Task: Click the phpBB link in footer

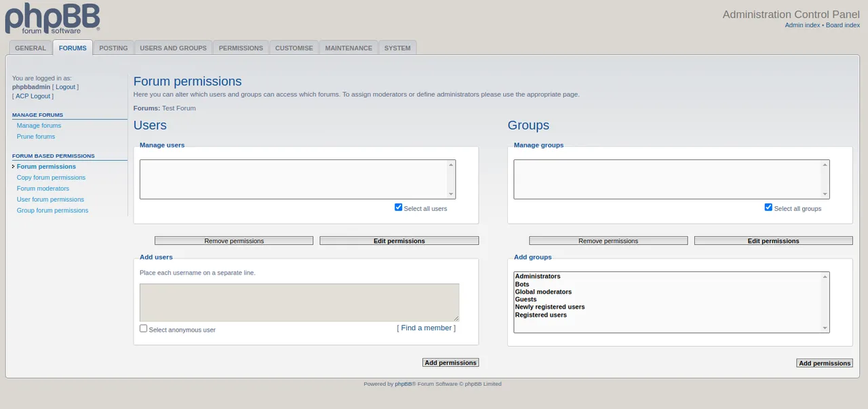Action: (x=403, y=384)
